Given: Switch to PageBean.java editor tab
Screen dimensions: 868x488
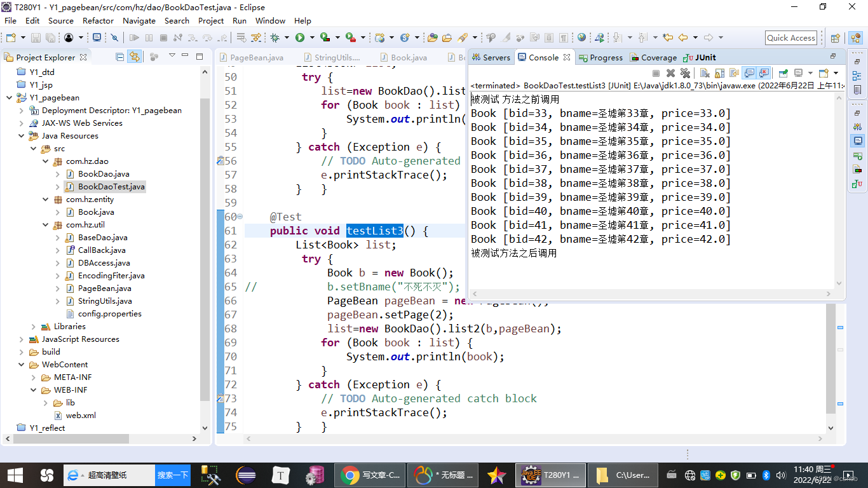Looking at the screenshot, I should click(250, 57).
